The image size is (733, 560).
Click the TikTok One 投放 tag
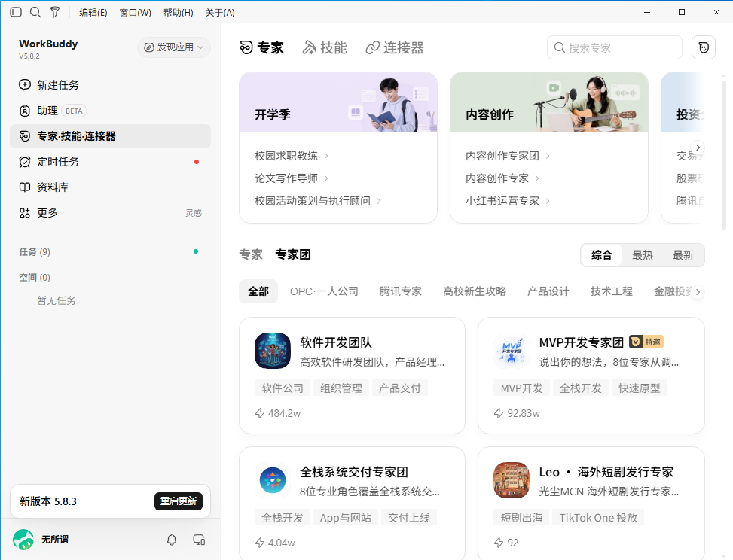pos(598,518)
